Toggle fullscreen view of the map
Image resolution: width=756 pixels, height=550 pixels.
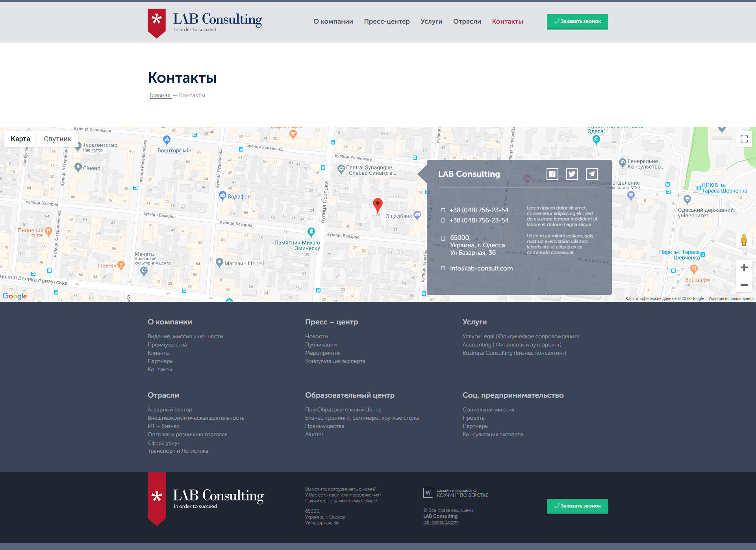[x=744, y=139]
